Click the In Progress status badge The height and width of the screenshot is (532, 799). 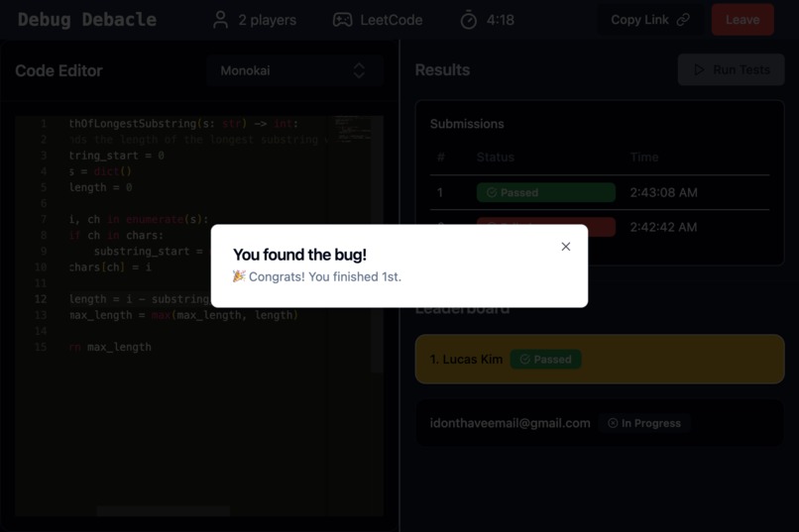(644, 423)
